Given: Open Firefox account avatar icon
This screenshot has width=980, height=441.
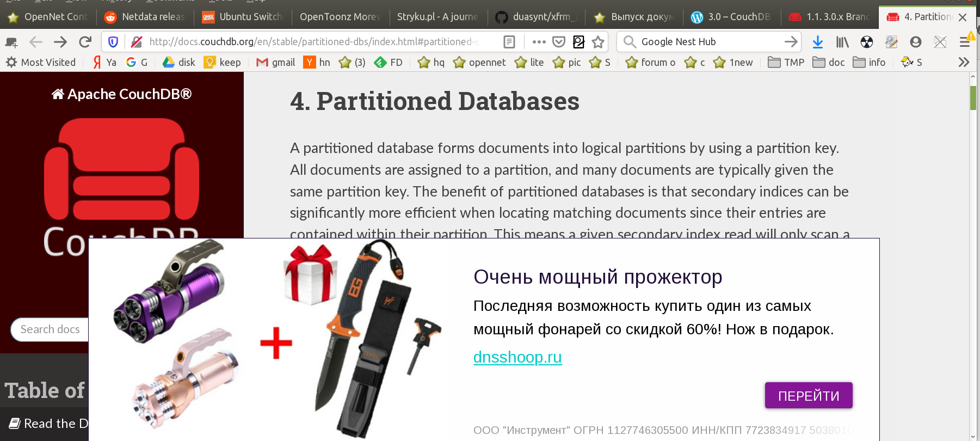Looking at the screenshot, I should coord(916,42).
